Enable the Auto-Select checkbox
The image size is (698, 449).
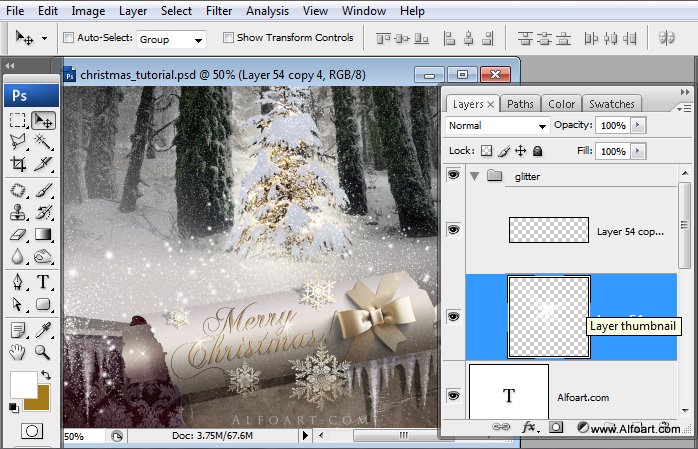tap(69, 37)
